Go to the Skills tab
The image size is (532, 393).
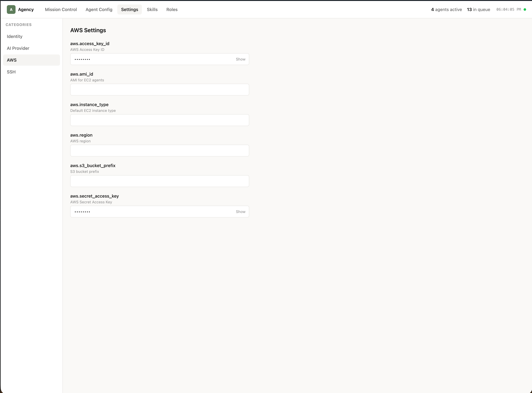(x=152, y=9)
